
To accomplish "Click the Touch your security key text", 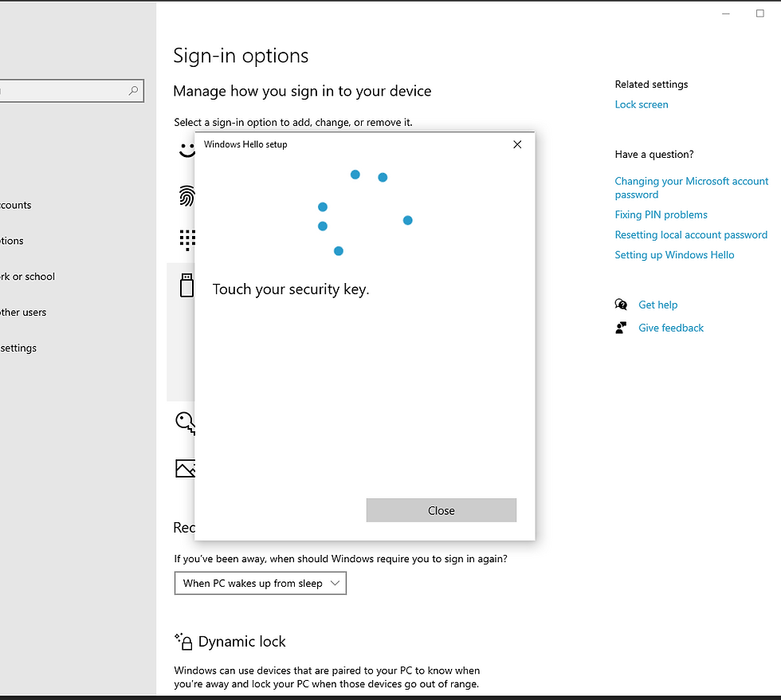I will 291,289.
